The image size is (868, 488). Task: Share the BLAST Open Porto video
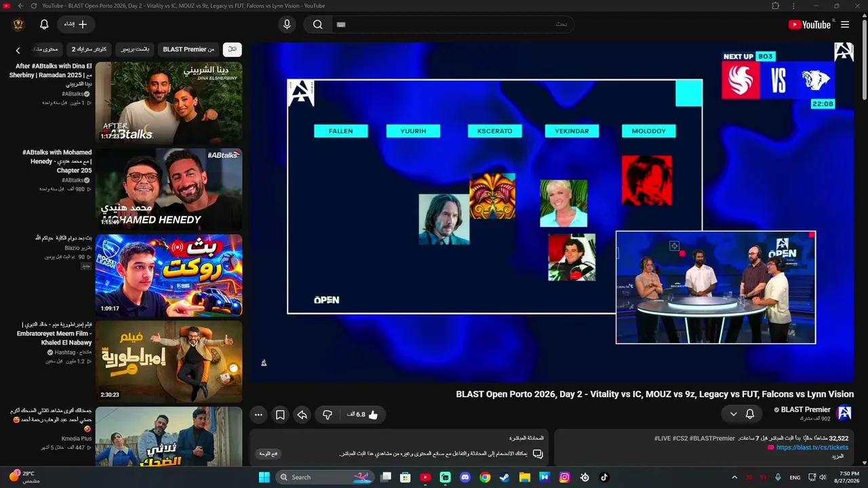(302, 414)
